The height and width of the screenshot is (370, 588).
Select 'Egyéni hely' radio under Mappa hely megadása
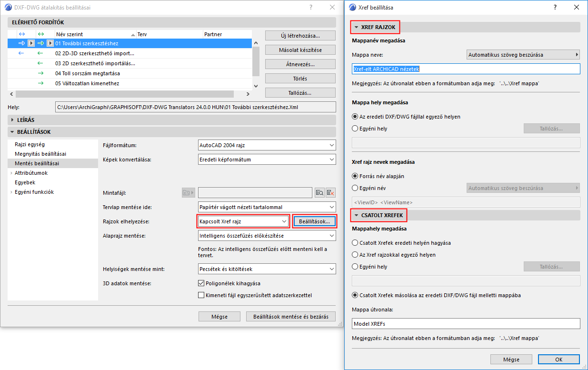[355, 128]
